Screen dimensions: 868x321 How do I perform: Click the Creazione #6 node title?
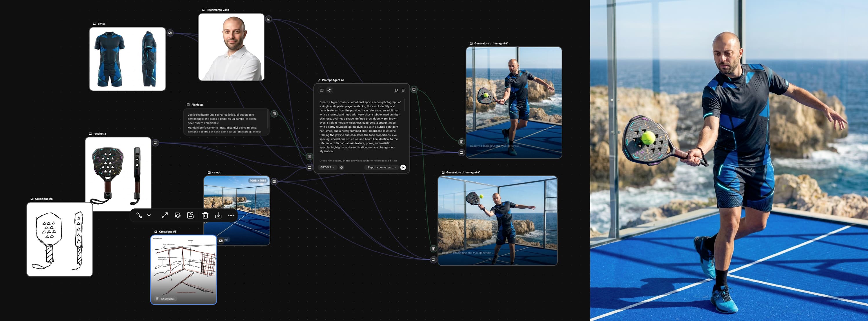point(44,199)
